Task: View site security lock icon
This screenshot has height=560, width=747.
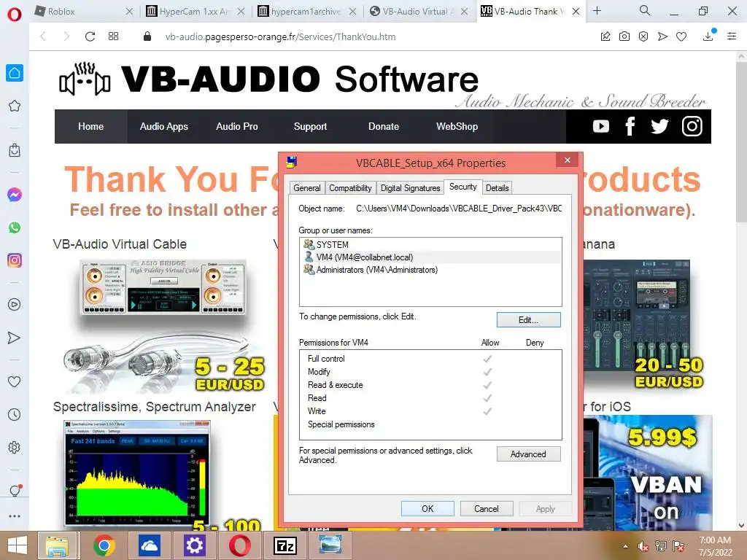Action: 147,36
